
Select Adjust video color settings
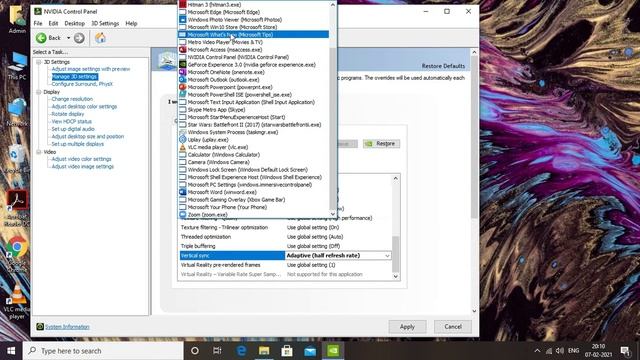click(81, 159)
